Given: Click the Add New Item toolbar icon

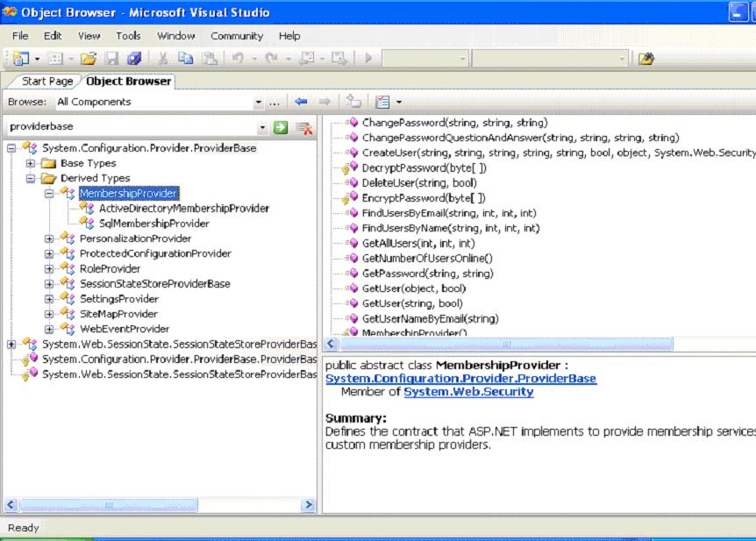Looking at the screenshot, I should 56,59.
